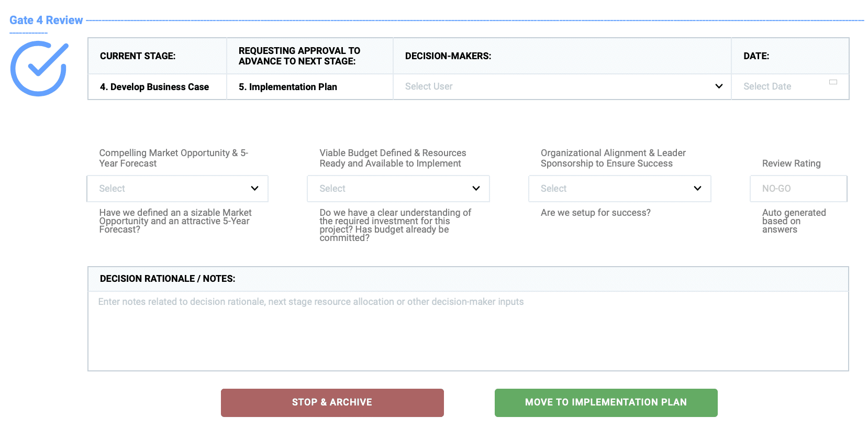The image size is (868, 439).
Task: Click the calendar icon in Date field
Action: coord(833,82)
